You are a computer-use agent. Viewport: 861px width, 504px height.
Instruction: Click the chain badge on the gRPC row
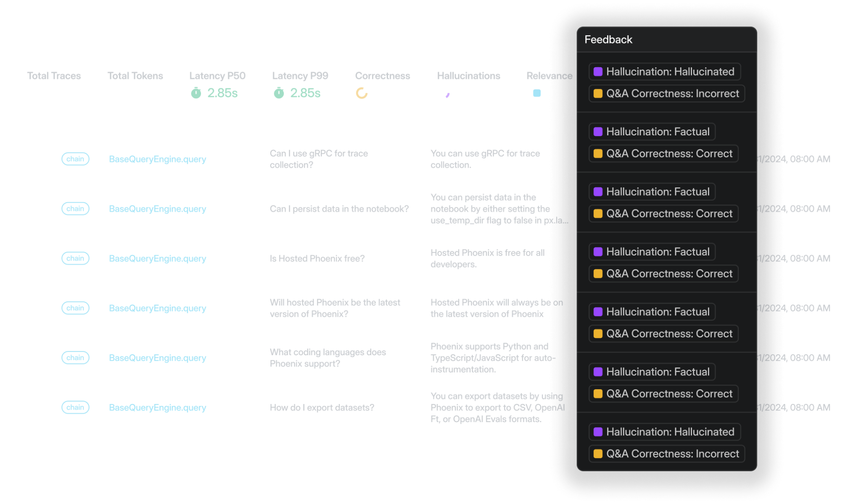coord(75,159)
